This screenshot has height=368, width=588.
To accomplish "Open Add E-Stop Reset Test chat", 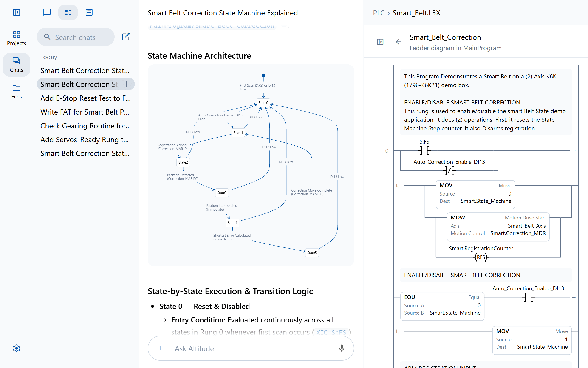I will (x=85, y=98).
